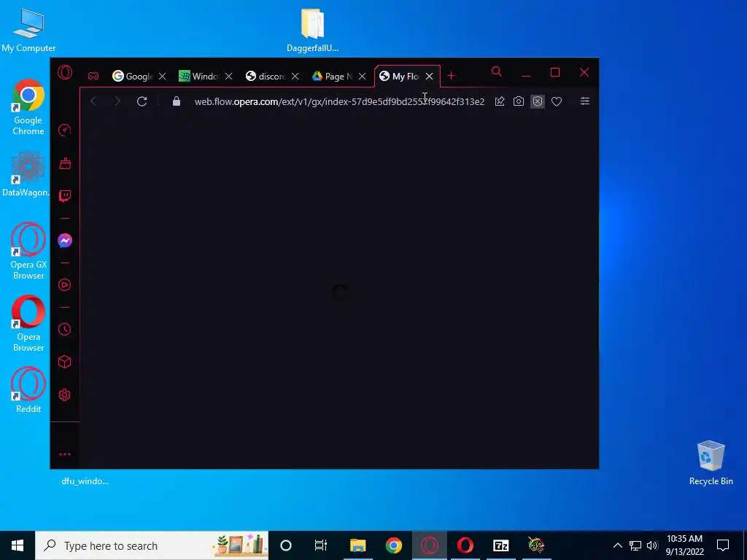Close the My Flow tab
Viewport: 747px width, 560px height.
(x=429, y=76)
